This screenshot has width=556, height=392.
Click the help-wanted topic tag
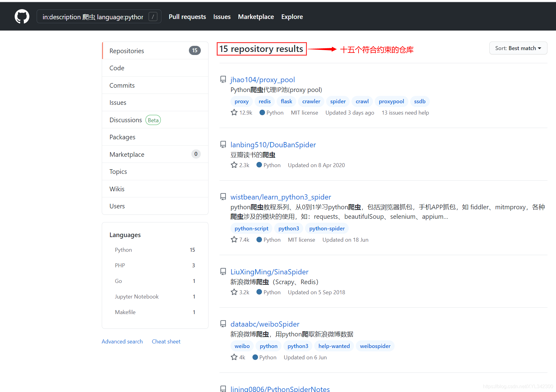pyautogui.click(x=334, y=346)
